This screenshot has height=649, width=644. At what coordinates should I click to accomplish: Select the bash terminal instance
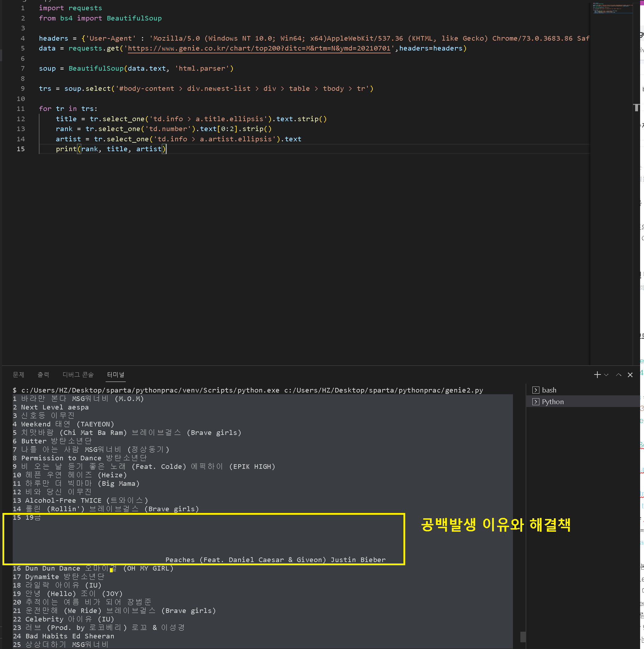pyautogui.click(x=583, y=390)
